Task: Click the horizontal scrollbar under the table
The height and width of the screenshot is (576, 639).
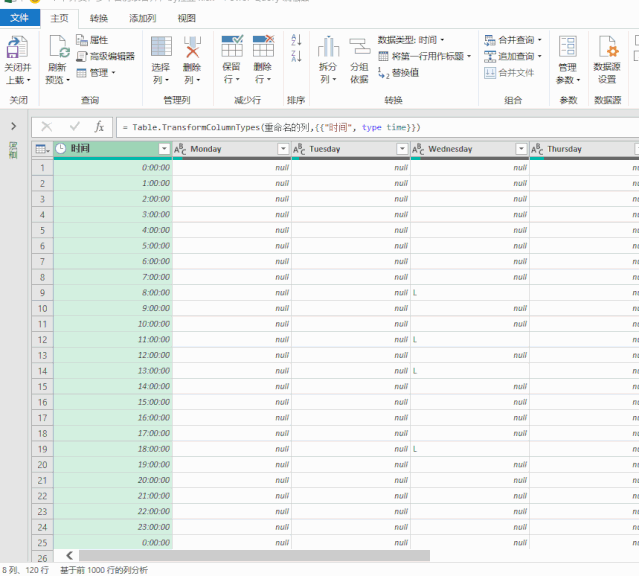Action: (254, 556)
